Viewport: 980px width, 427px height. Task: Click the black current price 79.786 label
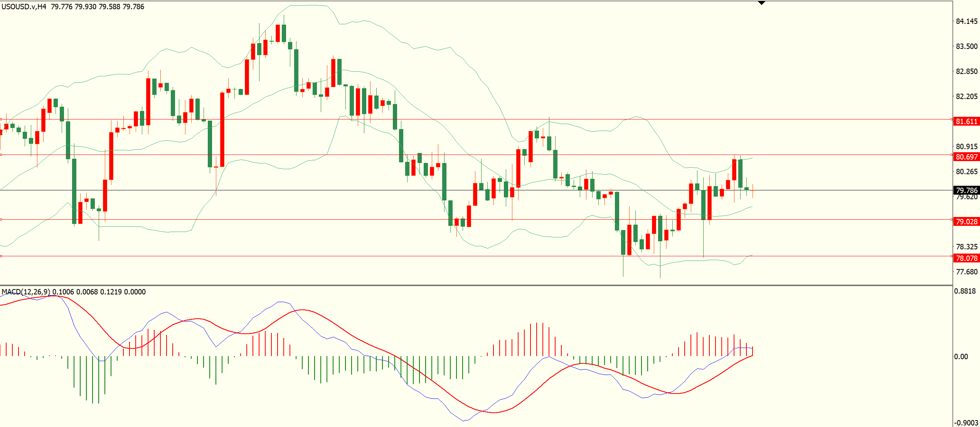click(967, 190)
